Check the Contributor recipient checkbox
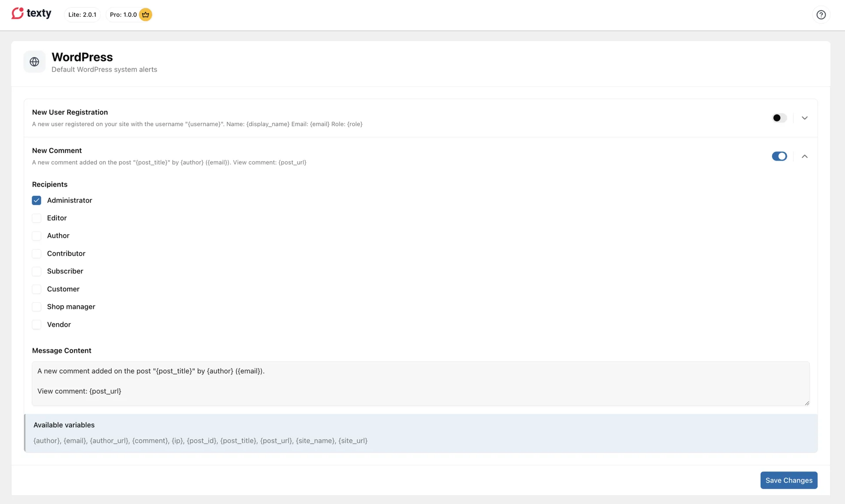The width and height of the screenshot is (845, 504). pos(37,254)
